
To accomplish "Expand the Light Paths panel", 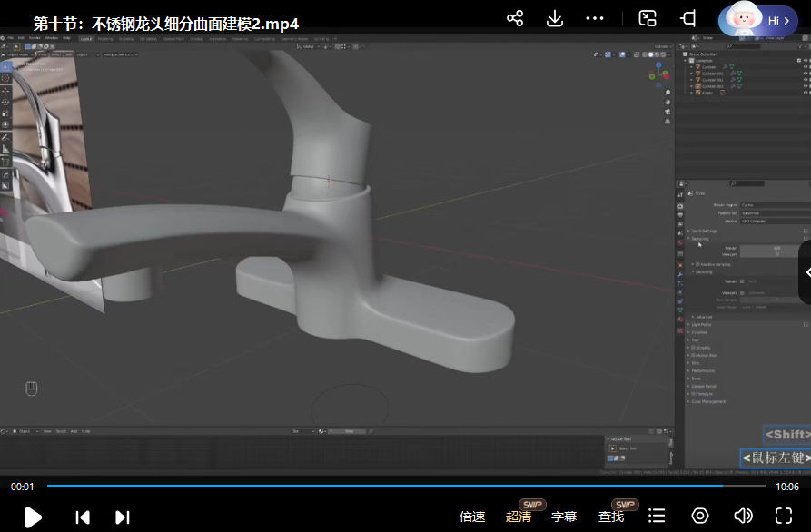I will point(701,324).
